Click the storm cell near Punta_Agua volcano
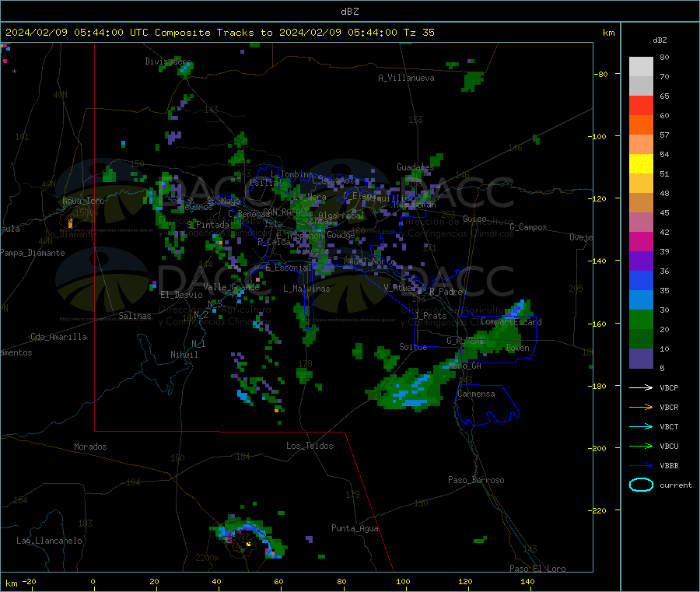 tap(248, 536)
